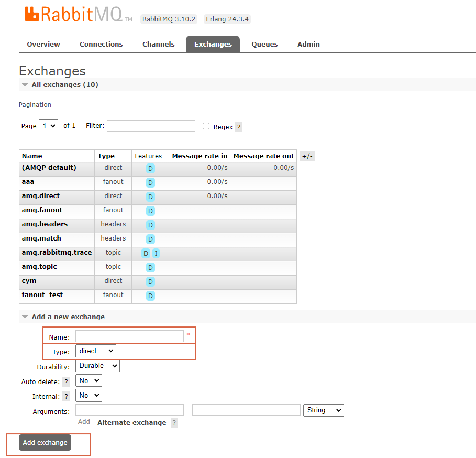Click the RabbitMQ logo
Viewport: 476px width, 458px height.
coord(79,15)
